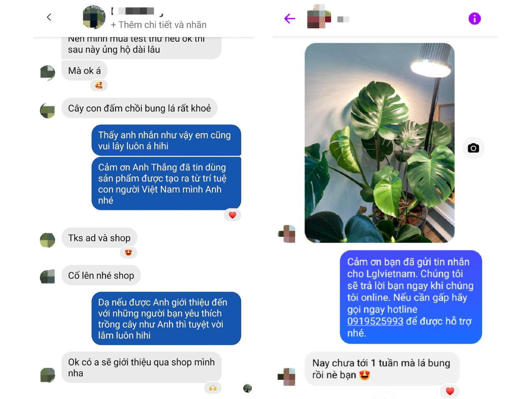Tap the purple back arrow
Image resolution: width=532 pixels, height=399 pixels.
290,18
